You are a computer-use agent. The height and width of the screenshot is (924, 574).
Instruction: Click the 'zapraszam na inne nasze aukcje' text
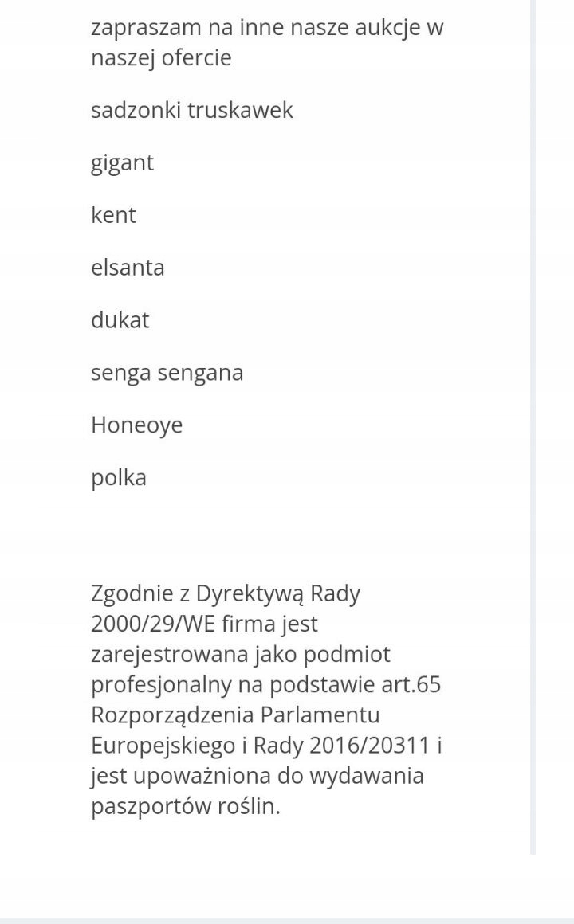coord(255,28)
